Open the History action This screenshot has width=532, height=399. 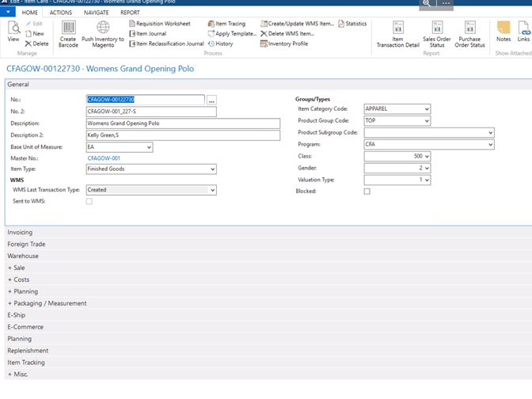[220, 44]
